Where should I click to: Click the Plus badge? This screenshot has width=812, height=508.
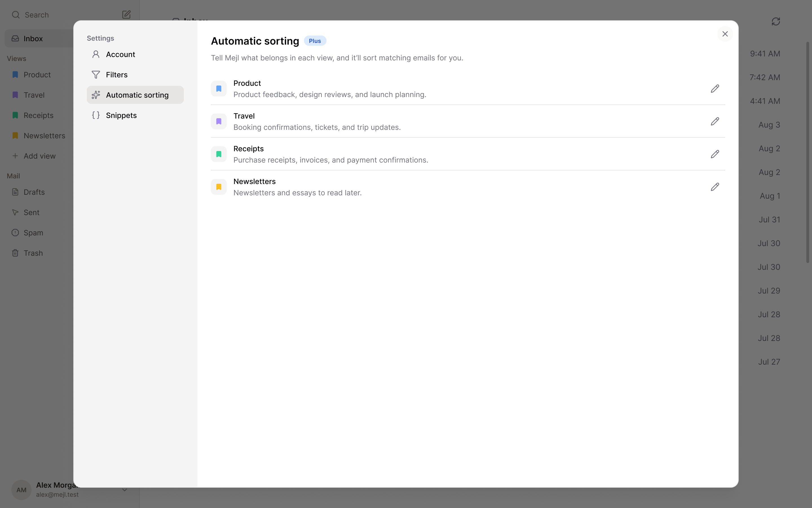[x=315, y=41]
